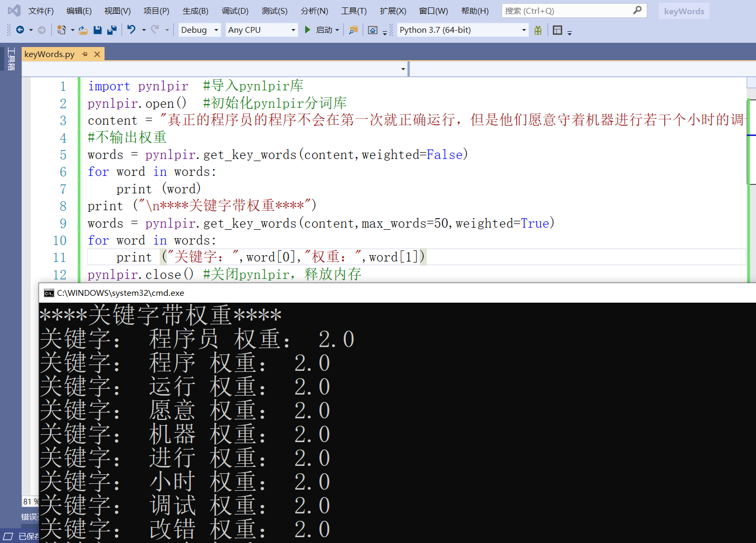Open the 编辑(E) menu

(x=79, y=11)
